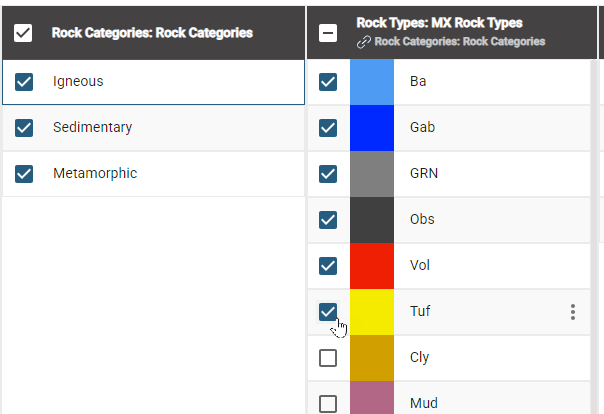
Task: Uncheck the Metamorphic category checkbox
Action: point(25,174)
